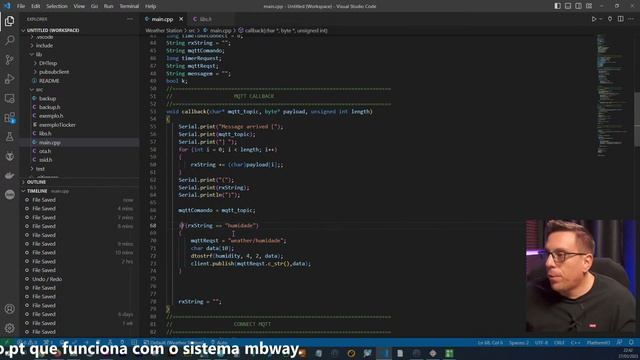
Task: Open the Run menu
Action: pyautogui.click(x=109, y=6)
